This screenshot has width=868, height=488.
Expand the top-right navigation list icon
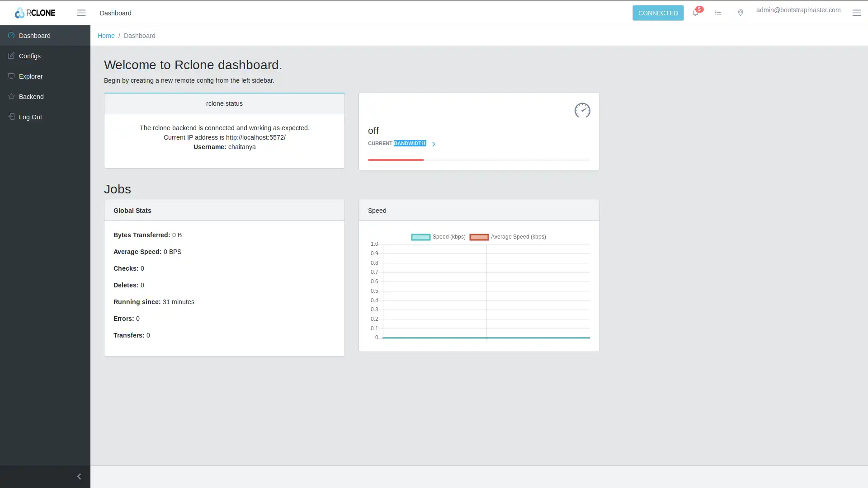pos(718,13)
